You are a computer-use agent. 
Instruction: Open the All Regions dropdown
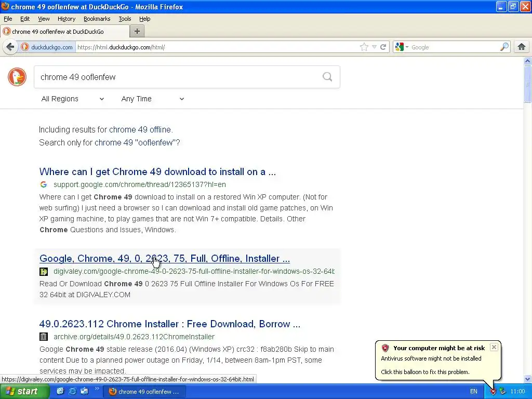coord(73,99)
